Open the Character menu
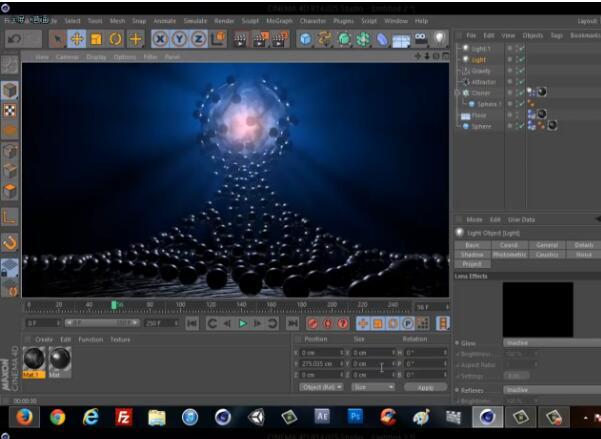This screenshot has width=601, height=439. 313,21
